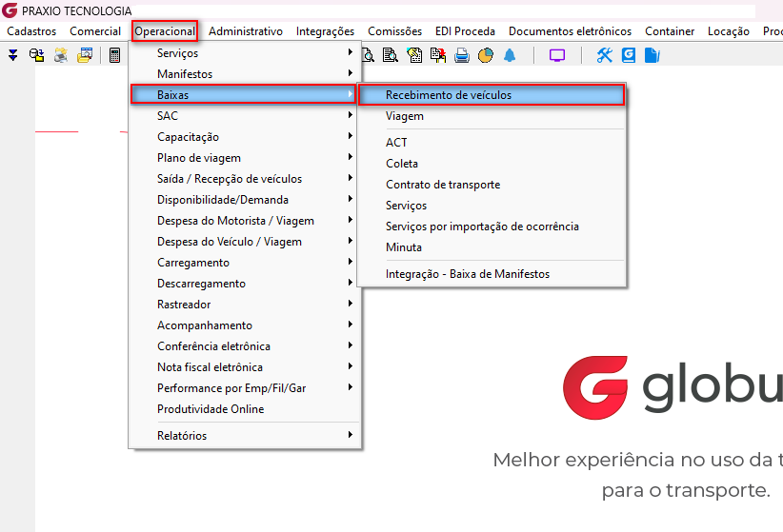The height and width of the screenshot is (532, 783).
Task: Click the document with red arrow icon
Action: point(438,55)
